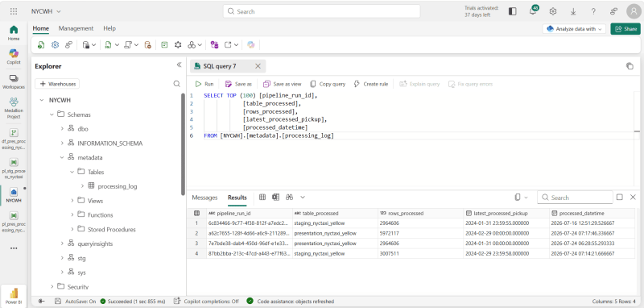Image resolution: width=644 pixels, height=308 pixels.
Task: Open the help question mark
Action: click(x=593, y=11)
